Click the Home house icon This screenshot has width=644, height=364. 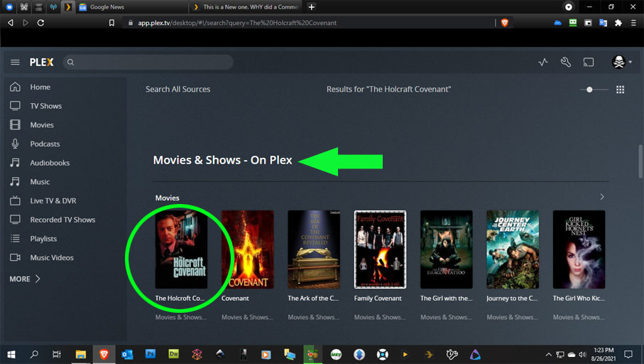15,86
